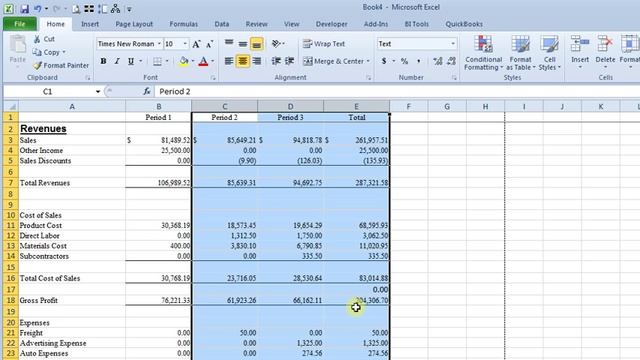This screenshot has height=360, width=640.
Task: Click the Revenues cell
Action: click(x=72, y=129)
